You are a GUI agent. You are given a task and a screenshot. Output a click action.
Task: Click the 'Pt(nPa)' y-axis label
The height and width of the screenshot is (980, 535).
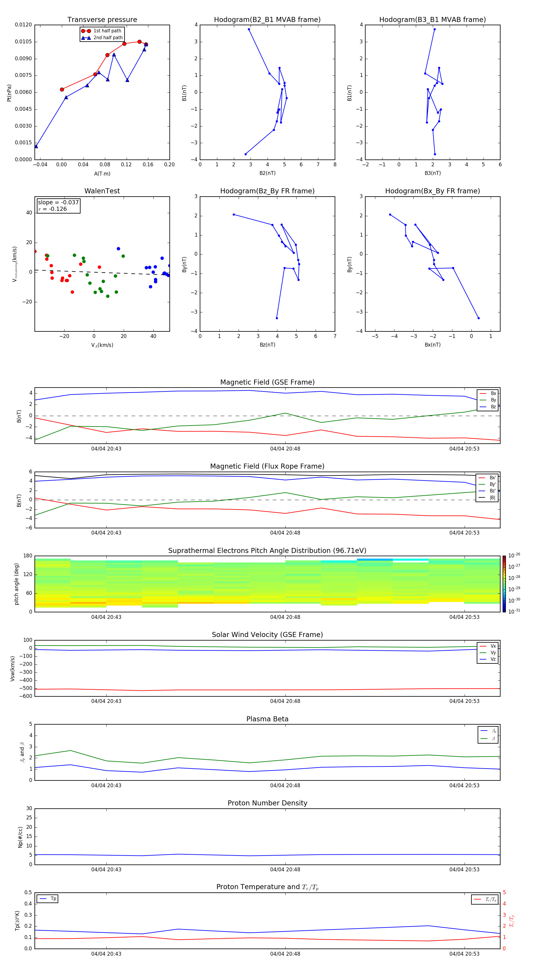[9, 92]
